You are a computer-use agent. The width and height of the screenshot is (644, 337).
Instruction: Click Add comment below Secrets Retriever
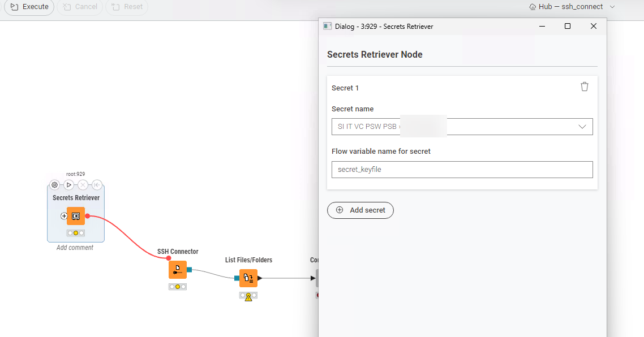[x=75, y=248]
